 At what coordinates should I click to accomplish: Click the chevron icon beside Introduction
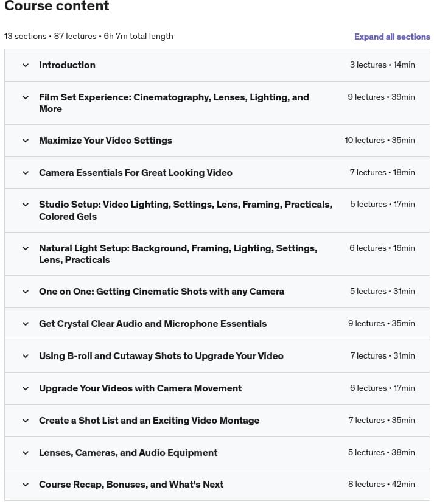pyautogui.click(x=26, y=65)
